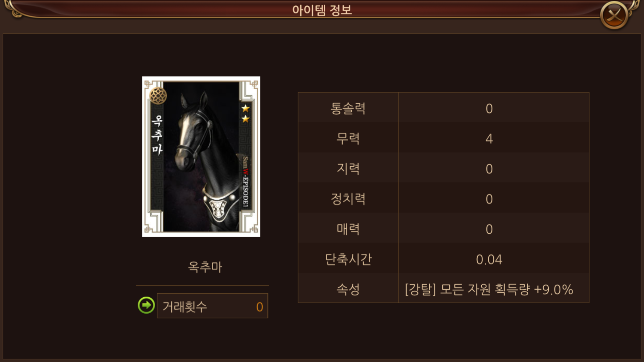
Task: Click the 거래횟수 field
Action: pyautogui.click(x=212, y=306)
